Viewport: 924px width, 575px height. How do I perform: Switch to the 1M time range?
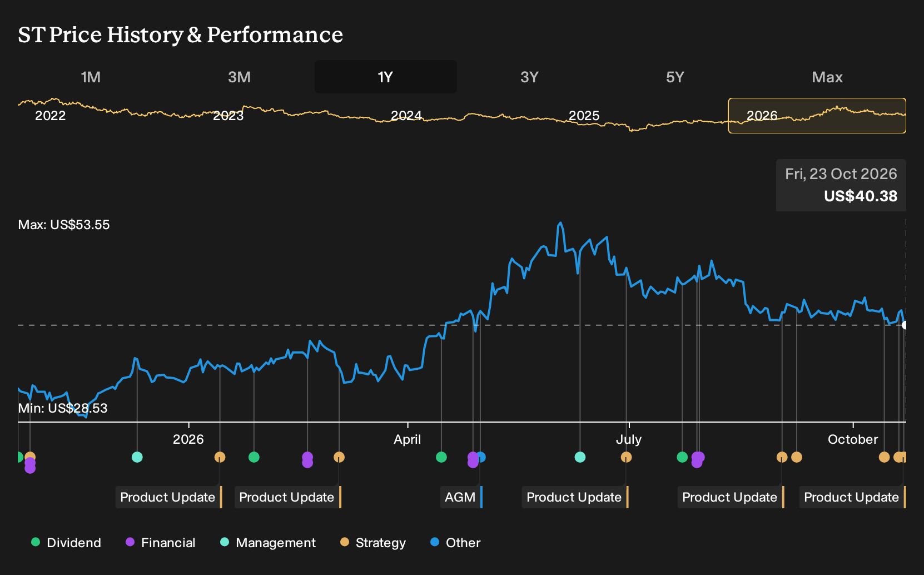tap(91, 77)
